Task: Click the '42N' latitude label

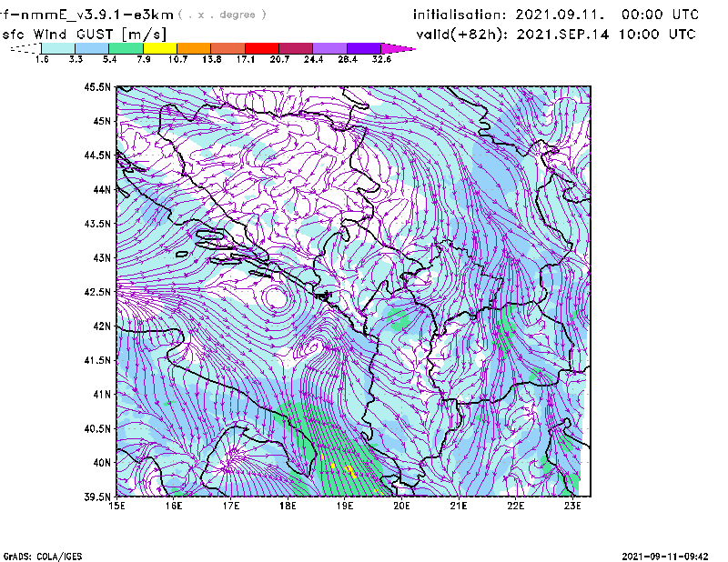Action: 102,326
